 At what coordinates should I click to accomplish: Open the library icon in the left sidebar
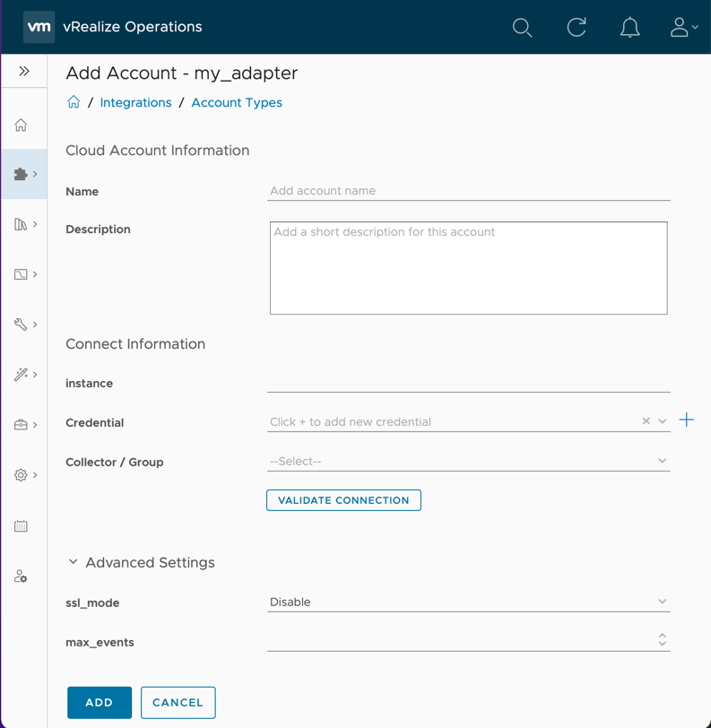tap(20, 223)
